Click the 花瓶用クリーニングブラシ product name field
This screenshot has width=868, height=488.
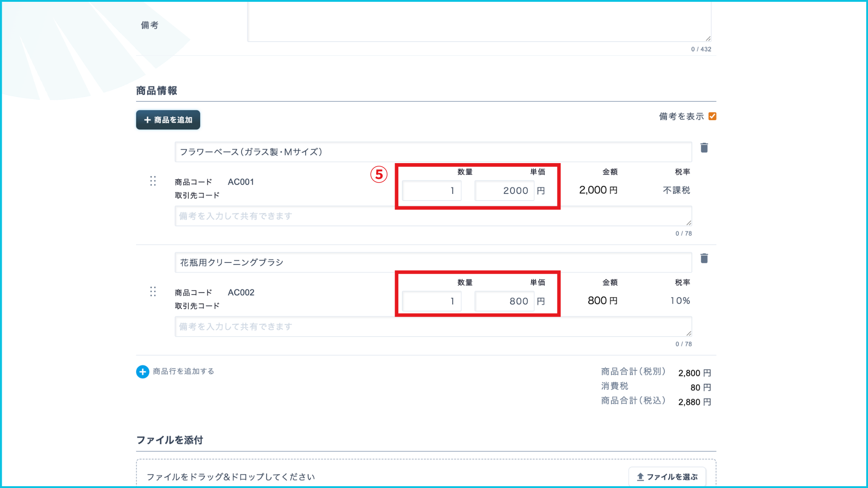pos(433,263)
